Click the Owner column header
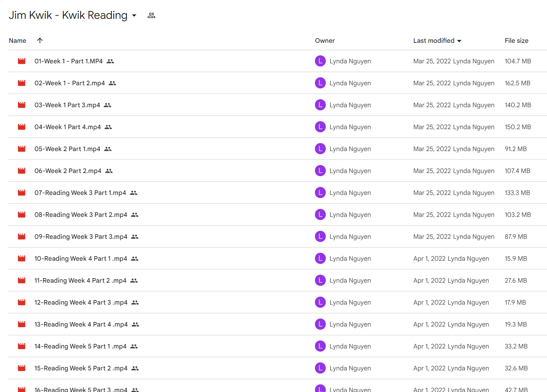Viewport: 547px width, 392px height. click(x=325, y=40)
